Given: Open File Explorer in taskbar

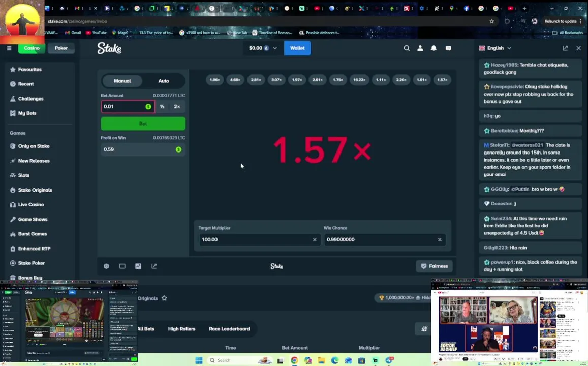Looking at the screenshot, I should click(x=321, y=360).
